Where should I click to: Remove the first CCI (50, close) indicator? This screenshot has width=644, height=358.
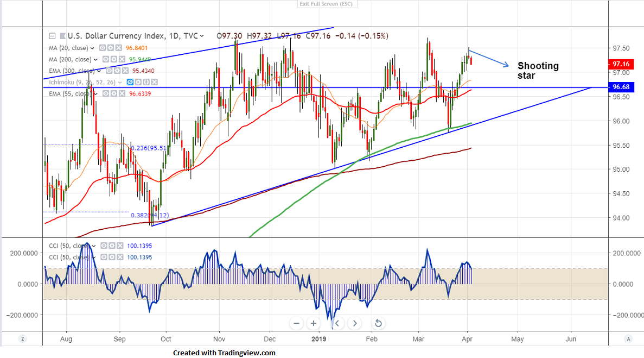click(120, 246)
